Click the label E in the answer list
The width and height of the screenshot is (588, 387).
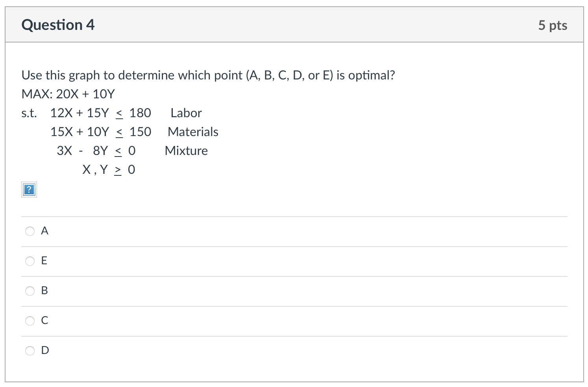[44, 260]
